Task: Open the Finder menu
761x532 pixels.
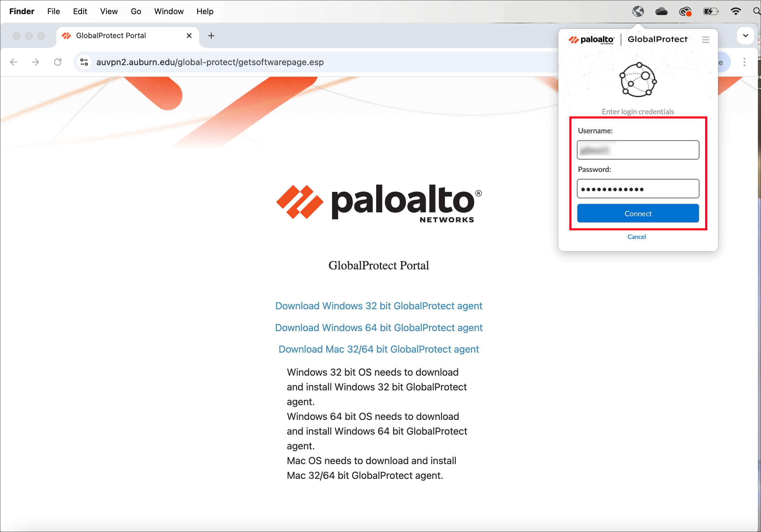Action: click(x=22, y=11)
